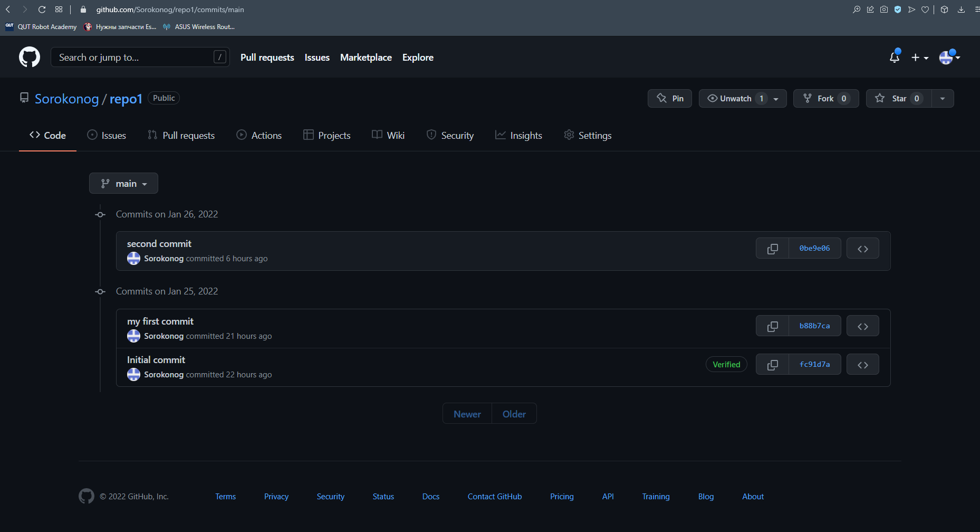The image size is (980, 532).
Task: Open the plus create-new dropdown
Action: (919, 58)
